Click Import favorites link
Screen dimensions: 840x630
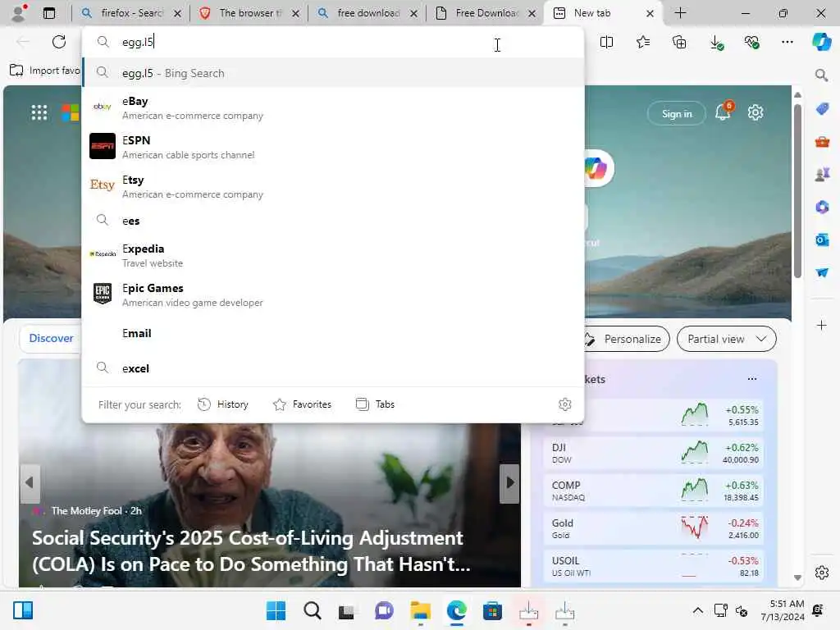point(46,71)
